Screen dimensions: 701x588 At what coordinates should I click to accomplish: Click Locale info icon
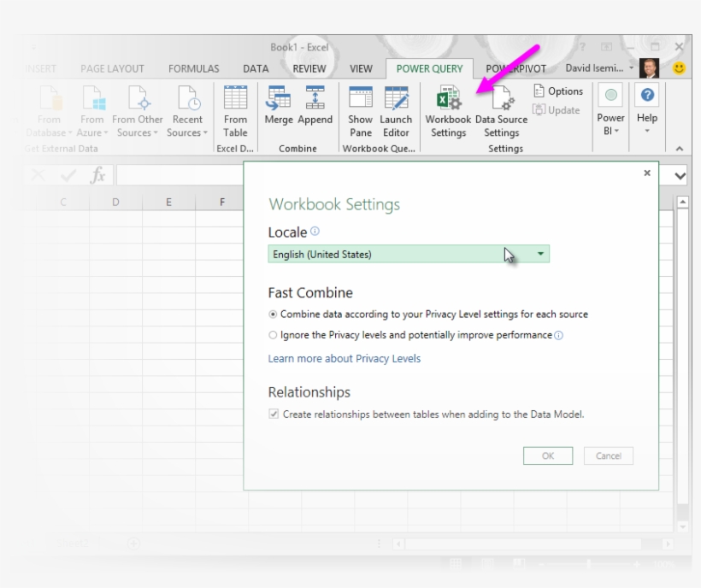point(315,231)
